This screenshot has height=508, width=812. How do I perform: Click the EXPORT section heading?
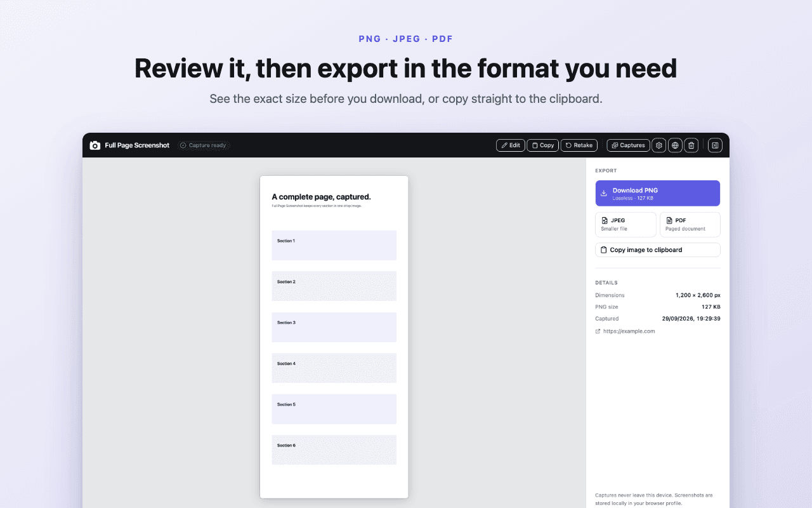point(606,170)
